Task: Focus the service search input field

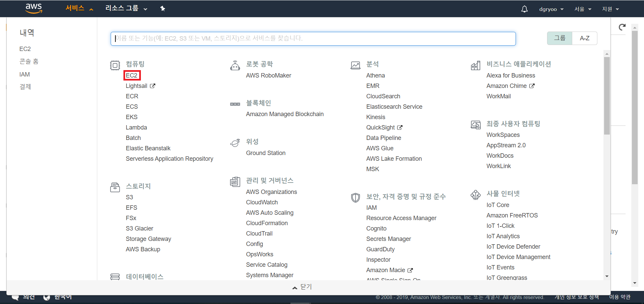Action: pos(313,39)
